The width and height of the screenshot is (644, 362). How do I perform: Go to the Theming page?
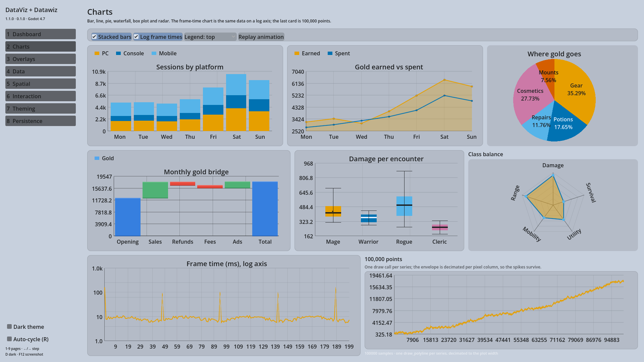41,109
